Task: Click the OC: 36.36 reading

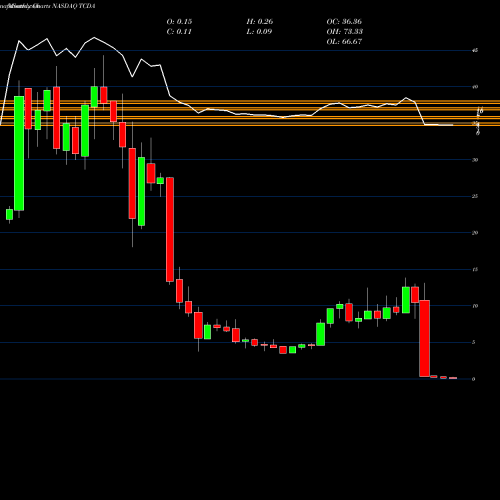Action: pos(344,22)
